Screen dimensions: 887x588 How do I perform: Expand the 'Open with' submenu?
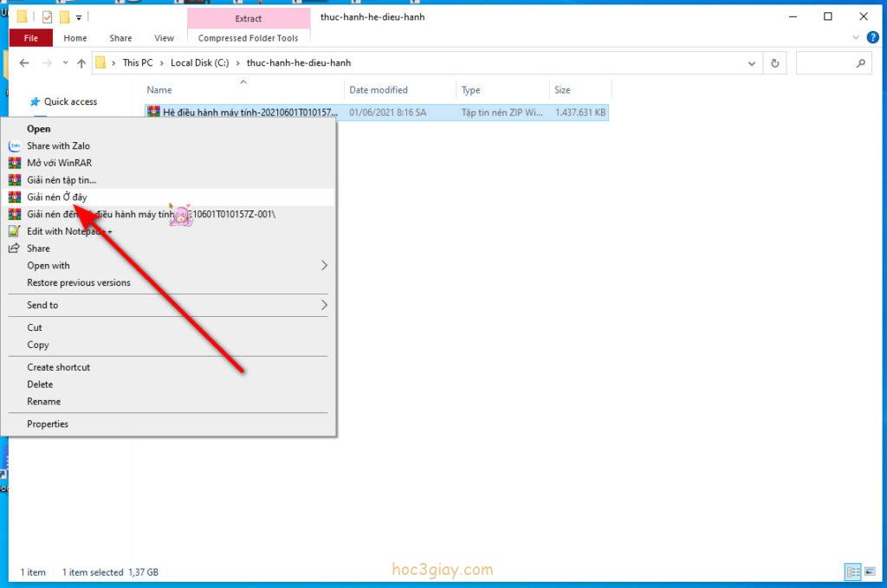pos(324,266)
